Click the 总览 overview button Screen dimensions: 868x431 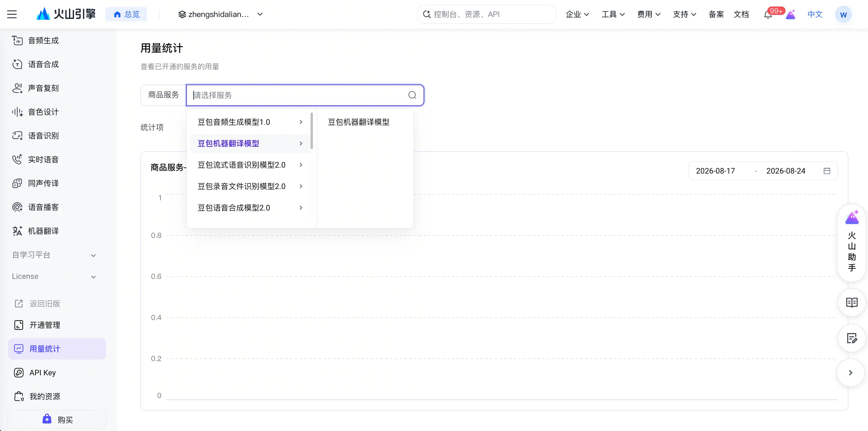(x=126, y=14)
